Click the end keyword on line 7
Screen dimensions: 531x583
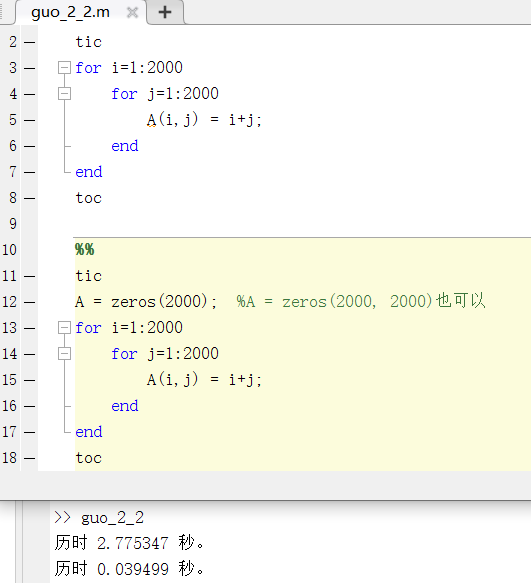89,172
